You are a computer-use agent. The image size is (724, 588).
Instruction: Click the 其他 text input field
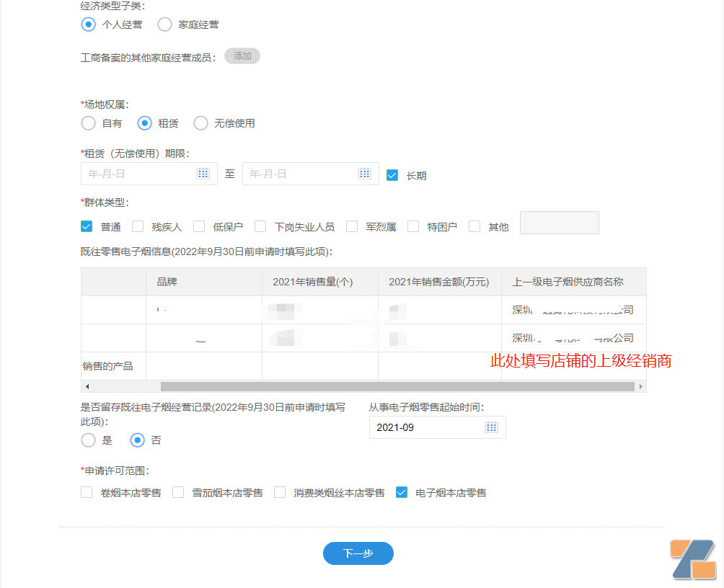pos(559,223)
